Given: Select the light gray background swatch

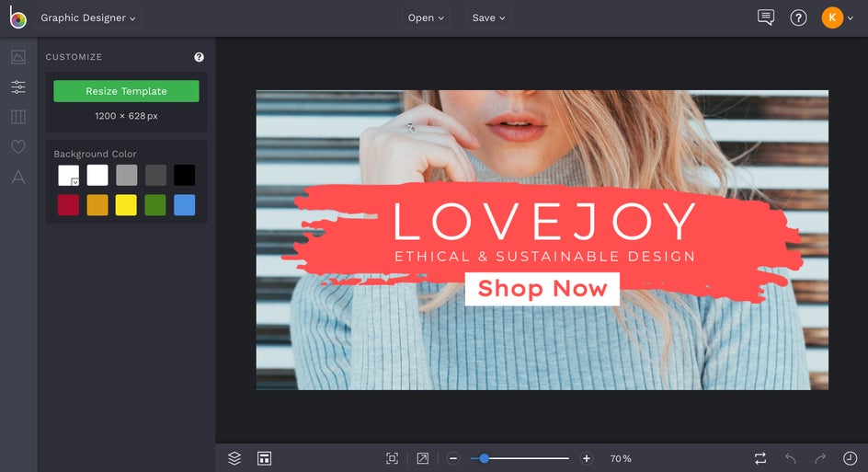Looking at the screenshot, I should pos(127,175).
